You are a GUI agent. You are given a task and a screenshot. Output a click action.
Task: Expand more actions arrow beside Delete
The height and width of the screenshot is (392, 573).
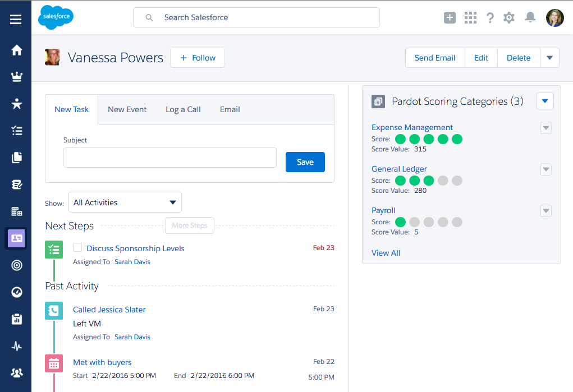click(x=549, y=58)
